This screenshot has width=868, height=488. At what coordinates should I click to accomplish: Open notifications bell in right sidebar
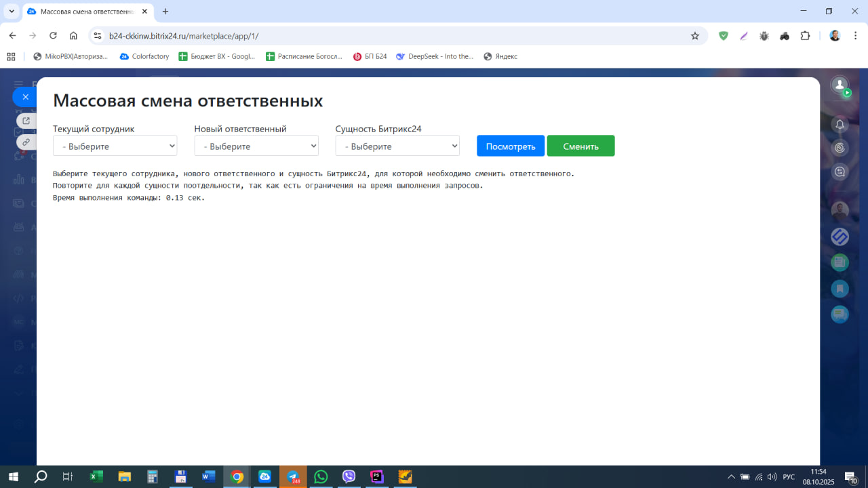840,124
